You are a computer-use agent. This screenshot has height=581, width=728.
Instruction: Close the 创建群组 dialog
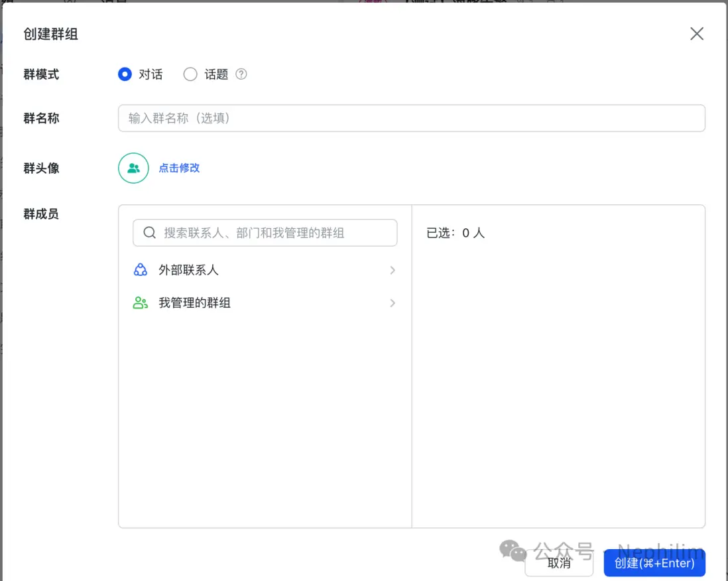(x=697, y=33)
